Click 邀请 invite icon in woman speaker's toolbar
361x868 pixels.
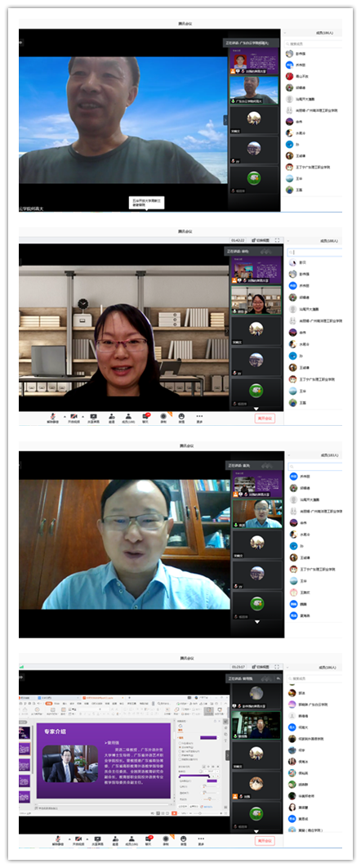click(112, 418)
